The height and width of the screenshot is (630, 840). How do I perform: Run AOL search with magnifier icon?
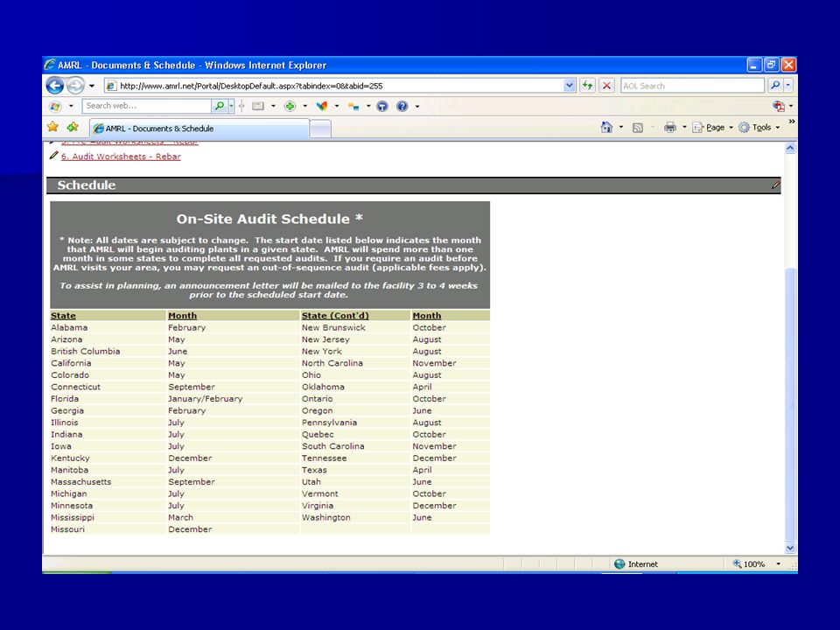point(774,85)
